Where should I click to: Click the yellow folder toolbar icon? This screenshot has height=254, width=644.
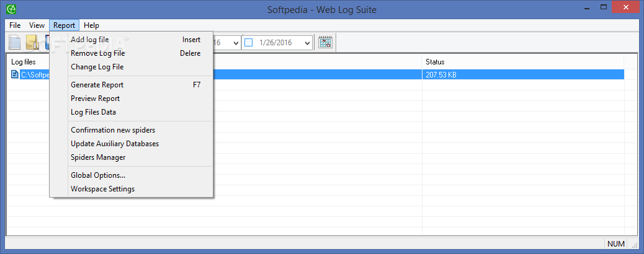pyautogui.click(x=32, y=42)
